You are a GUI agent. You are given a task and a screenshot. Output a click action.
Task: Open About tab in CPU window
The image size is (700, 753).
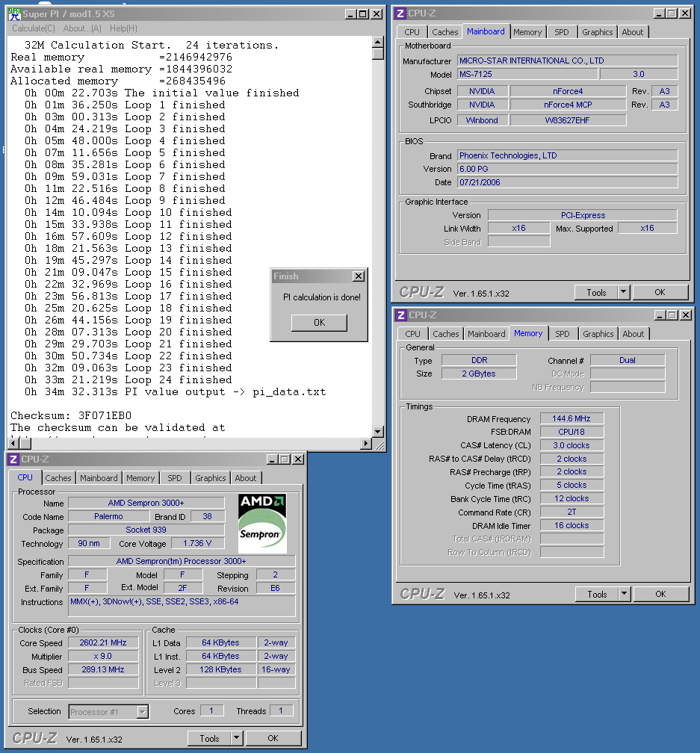pos(245,478)
